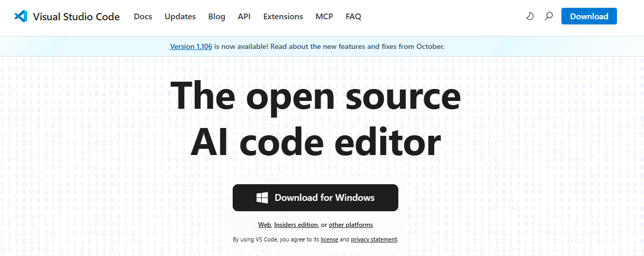Click the Visual Studio Code logo icon

[21, 16]
